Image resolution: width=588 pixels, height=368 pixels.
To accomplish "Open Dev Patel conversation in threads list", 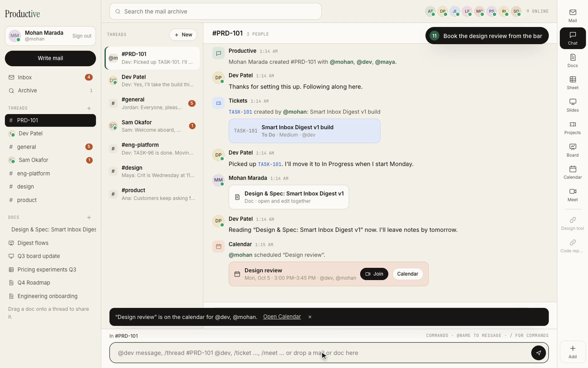I will [152, 81].
